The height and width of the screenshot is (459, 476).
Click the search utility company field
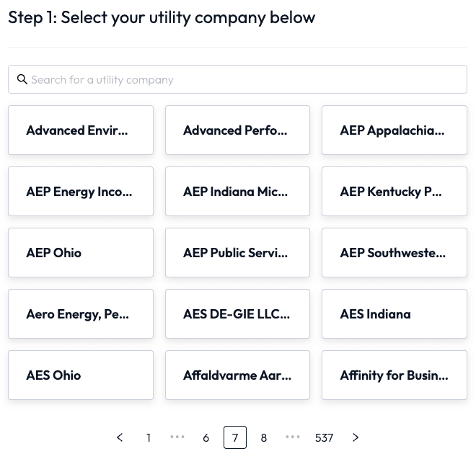coord(245,79)
